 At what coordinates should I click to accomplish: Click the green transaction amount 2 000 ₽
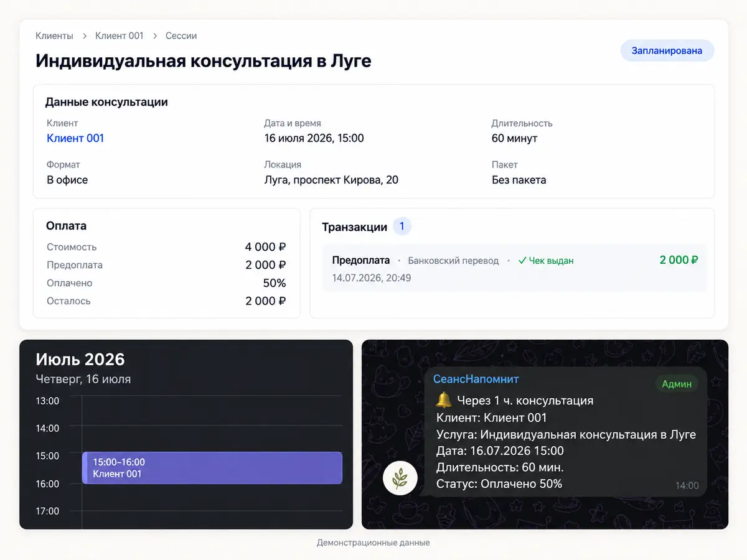(x=679, y=260)
